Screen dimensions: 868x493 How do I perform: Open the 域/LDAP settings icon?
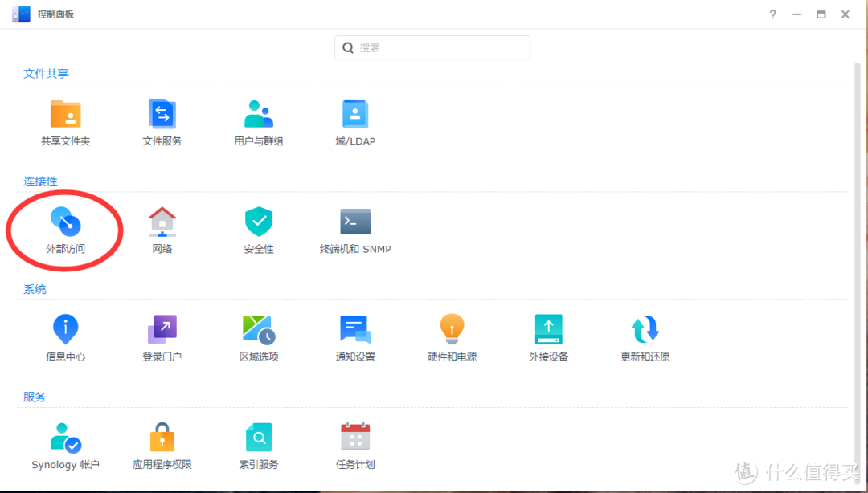[355, 115]
